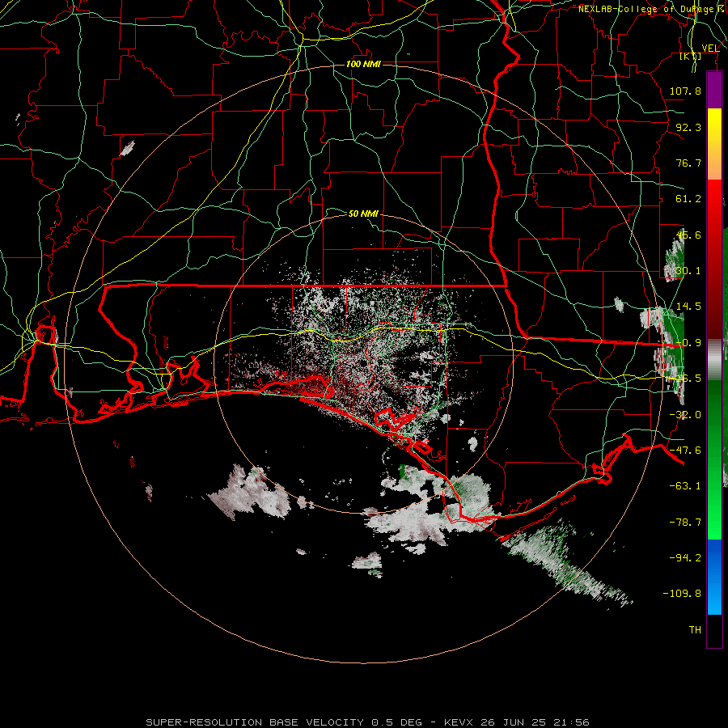Click the yellow-orange segment of velocity color bar

(x=714, y=144)
